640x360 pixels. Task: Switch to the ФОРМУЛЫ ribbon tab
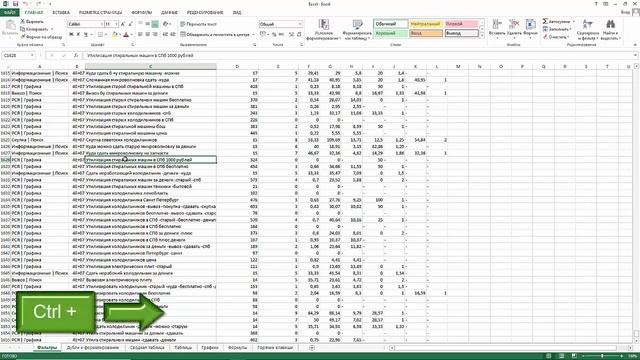[141, 13]
